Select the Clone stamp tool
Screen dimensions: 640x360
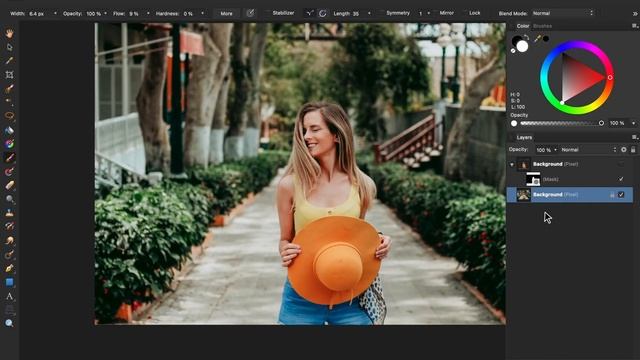tap(9, 213)
